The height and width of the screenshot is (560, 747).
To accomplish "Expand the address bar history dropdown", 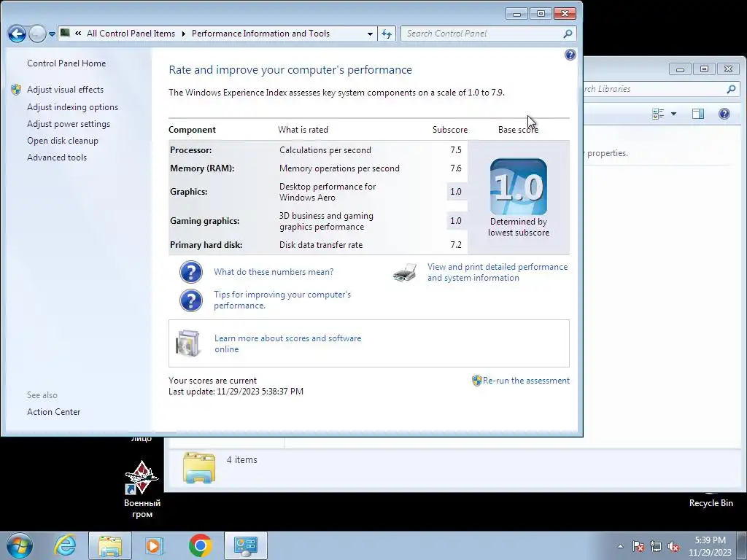I will (x=370, y=34).
